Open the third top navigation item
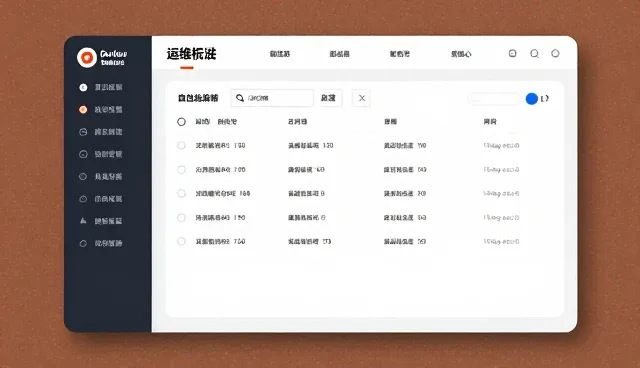The height and width of the screenshot is (368, 640). coord(400,54)
